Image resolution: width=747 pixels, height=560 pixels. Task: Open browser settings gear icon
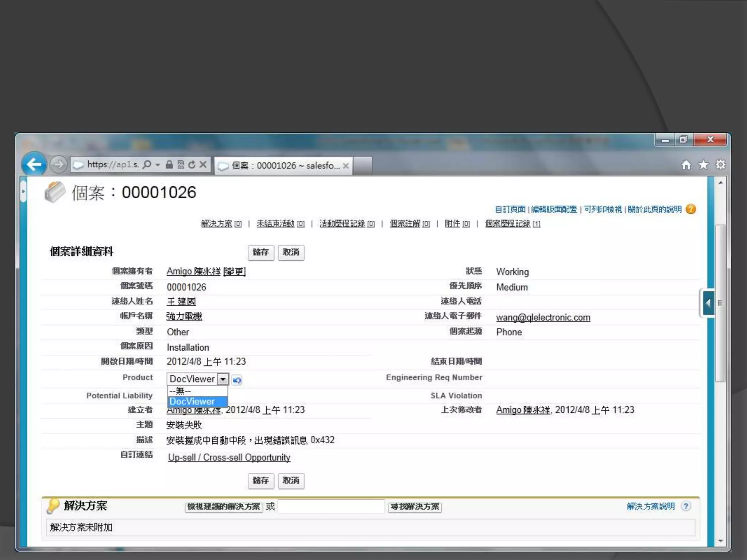720,165
